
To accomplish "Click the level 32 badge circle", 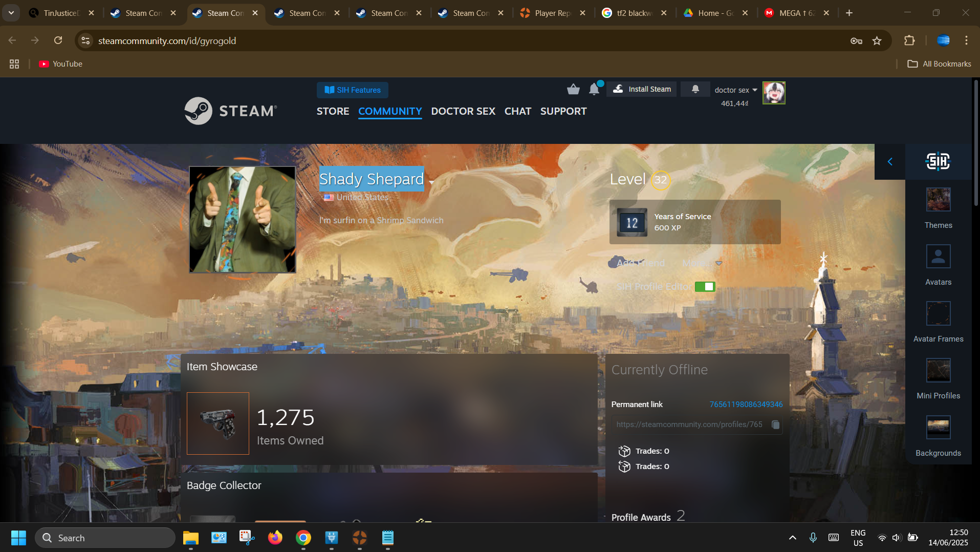I will (661, 180).
